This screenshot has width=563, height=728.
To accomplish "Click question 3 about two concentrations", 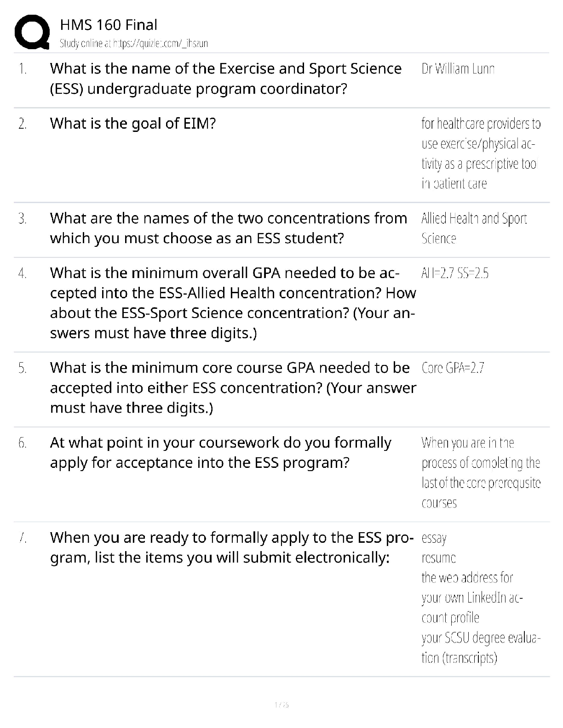I will click(229, 228).
